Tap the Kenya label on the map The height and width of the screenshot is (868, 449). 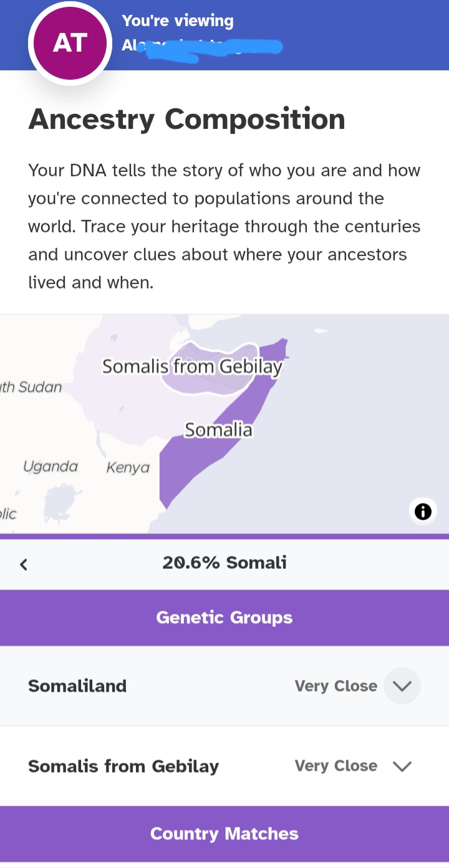(x=128, y=467)
